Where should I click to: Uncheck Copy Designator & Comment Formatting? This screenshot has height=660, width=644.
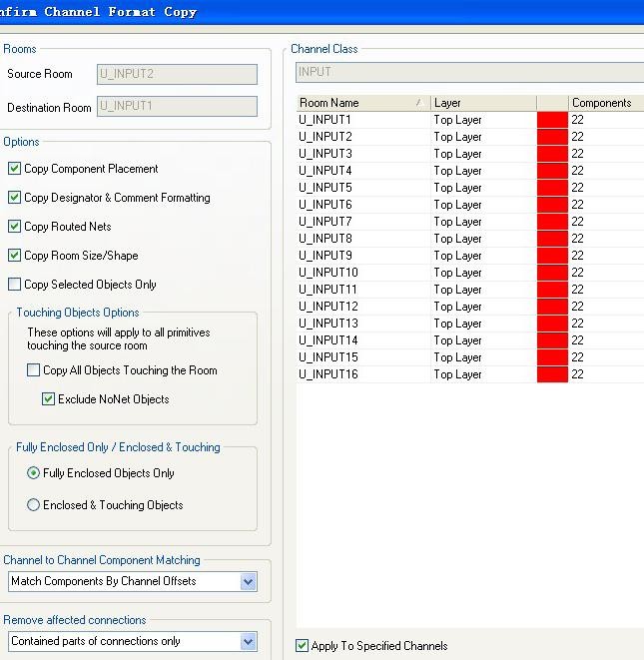click(x=15, y=198)
